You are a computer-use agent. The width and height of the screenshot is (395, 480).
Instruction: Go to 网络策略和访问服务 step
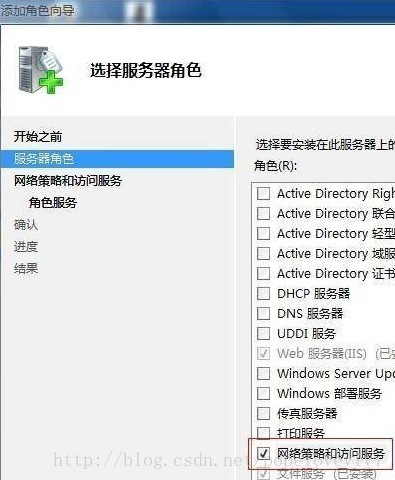click(x=68, y=181)
